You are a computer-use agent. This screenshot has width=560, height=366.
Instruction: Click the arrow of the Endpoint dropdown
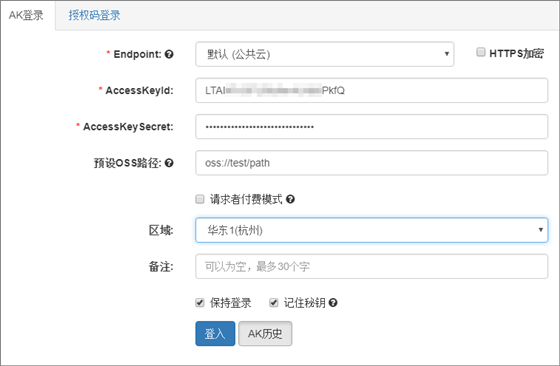pos(446,54)
